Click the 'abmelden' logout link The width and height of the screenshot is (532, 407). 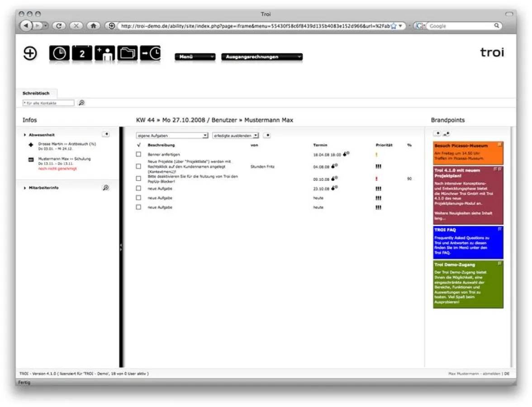(493, 374)
